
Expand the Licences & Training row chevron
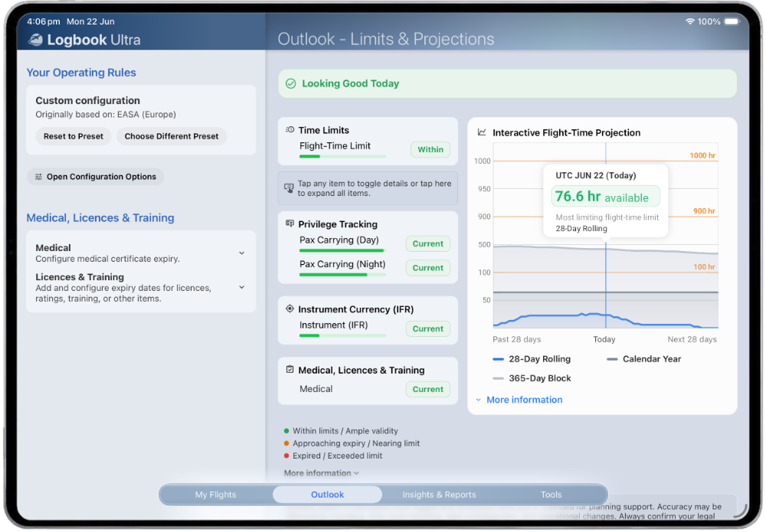[x=242, y=288]
